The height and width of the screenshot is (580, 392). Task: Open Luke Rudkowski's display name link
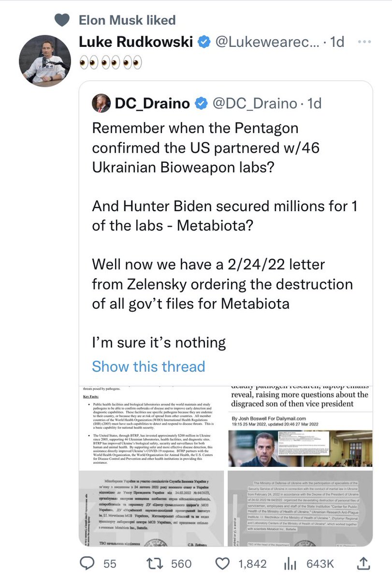coord(136,42)
